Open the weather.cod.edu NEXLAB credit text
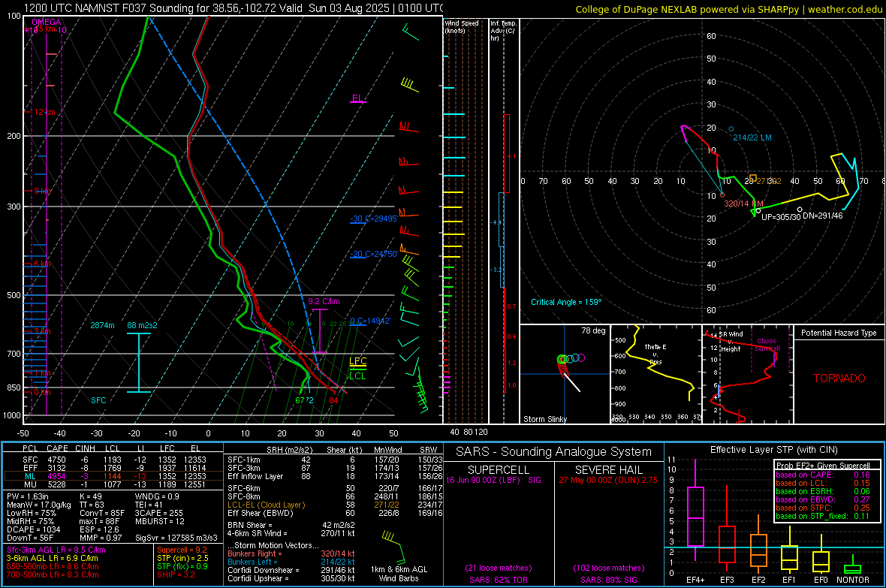Viewport: 886px width, 588px height. 728,9
